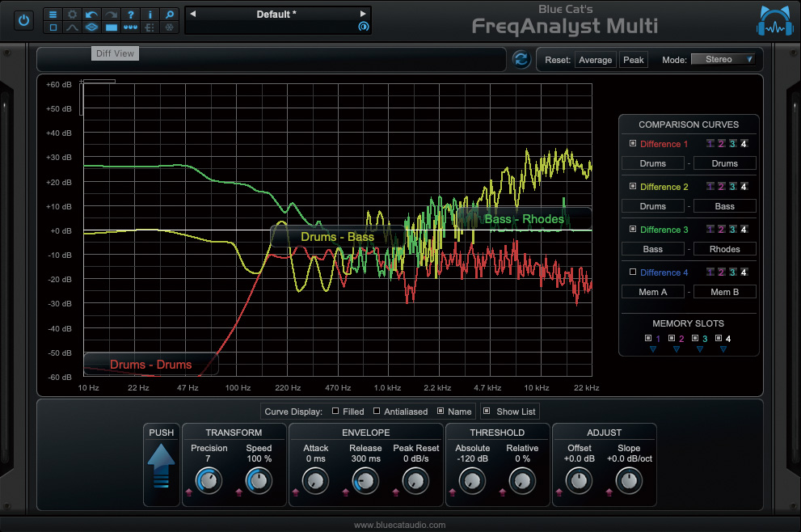Click the Drums - Bass curve label

click(337, 237)
